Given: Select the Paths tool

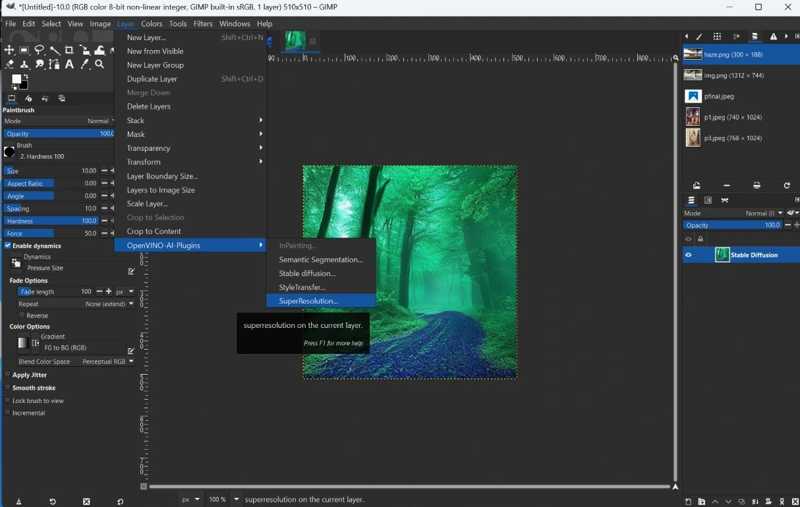Looking at the screenshot, I should click(54, 64).
